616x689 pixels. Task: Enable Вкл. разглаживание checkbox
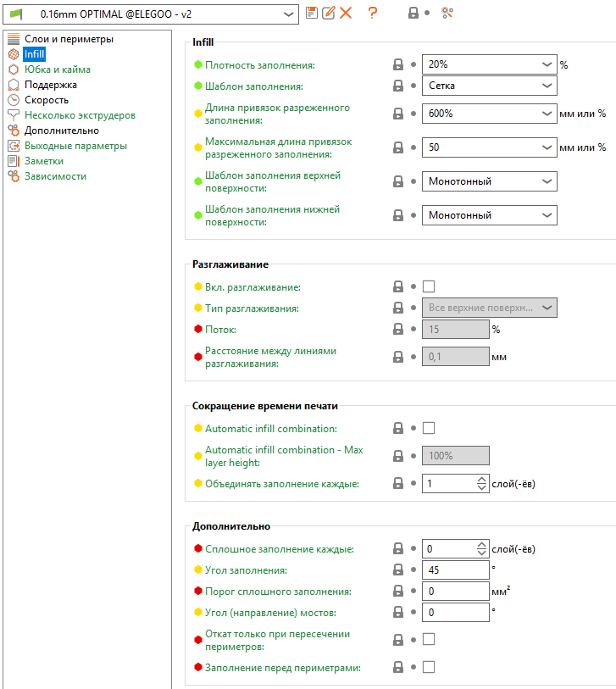(x=429, y=286)
